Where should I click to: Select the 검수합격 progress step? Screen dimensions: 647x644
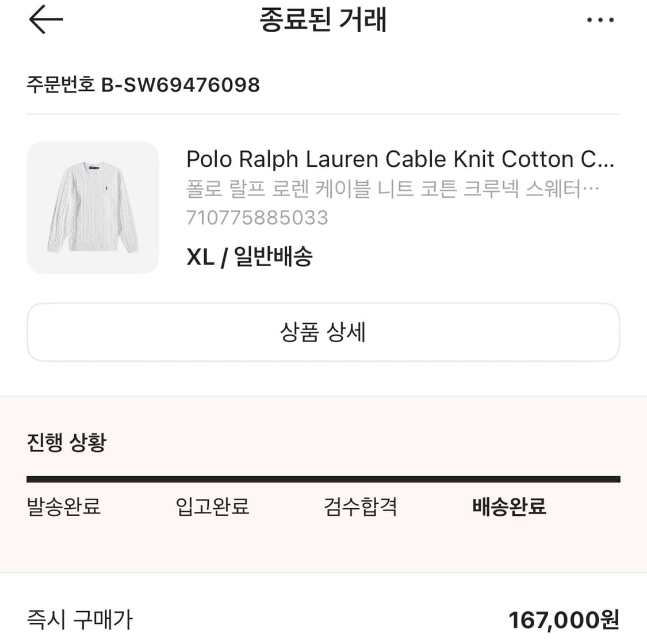[360, 507]
